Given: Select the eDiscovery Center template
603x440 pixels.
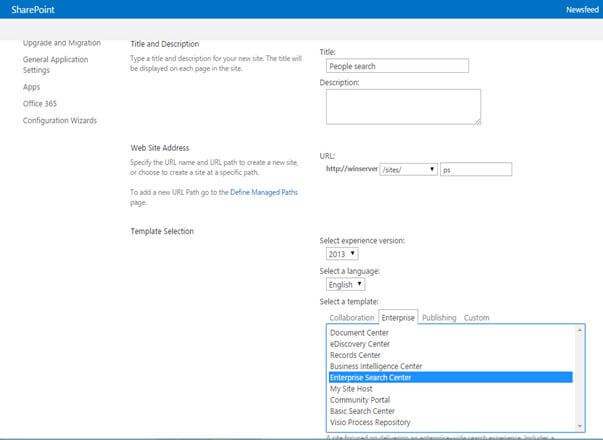Looking at the screenshot, I should (451, 343).
